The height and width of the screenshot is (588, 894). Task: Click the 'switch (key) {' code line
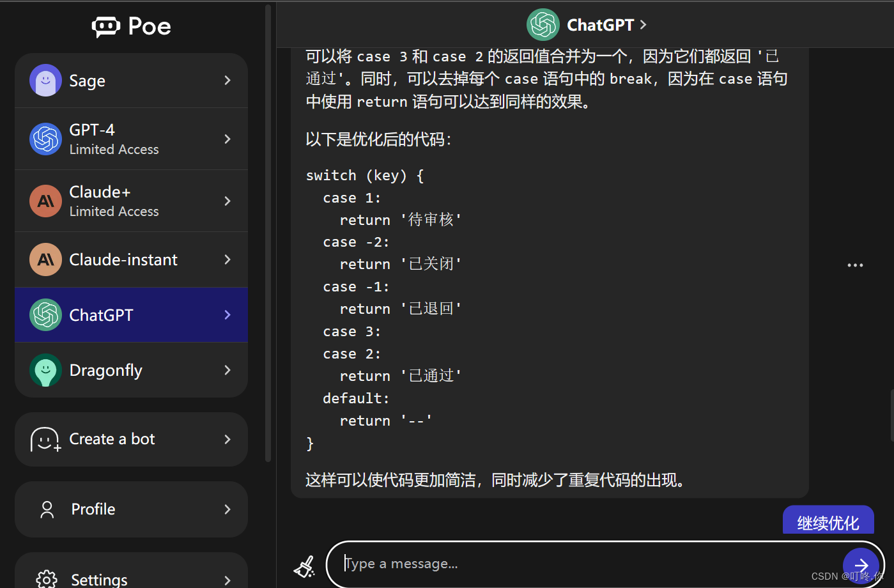[x=365, y=176]
